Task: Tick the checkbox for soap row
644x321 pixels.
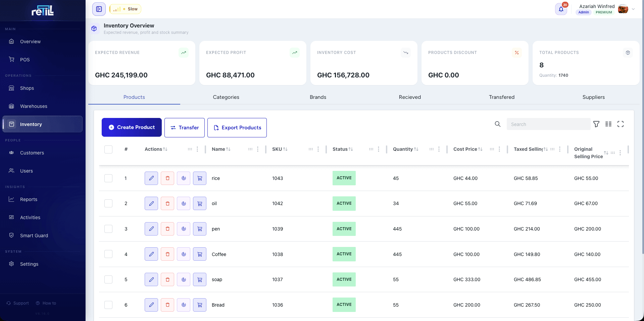Action: tap(108, 279)
